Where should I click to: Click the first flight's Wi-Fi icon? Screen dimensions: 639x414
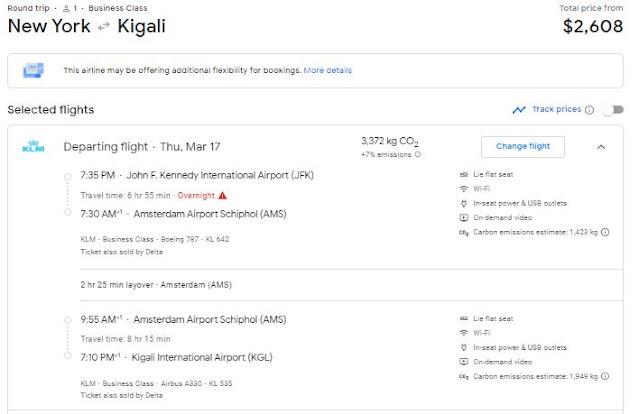point(463,189)
